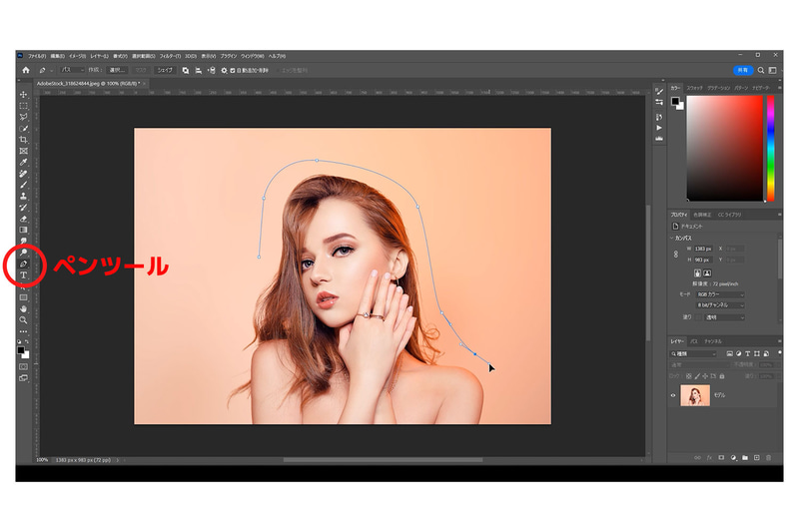
Task: Open the workspace switcher icon top right
Action: (772, 70)
